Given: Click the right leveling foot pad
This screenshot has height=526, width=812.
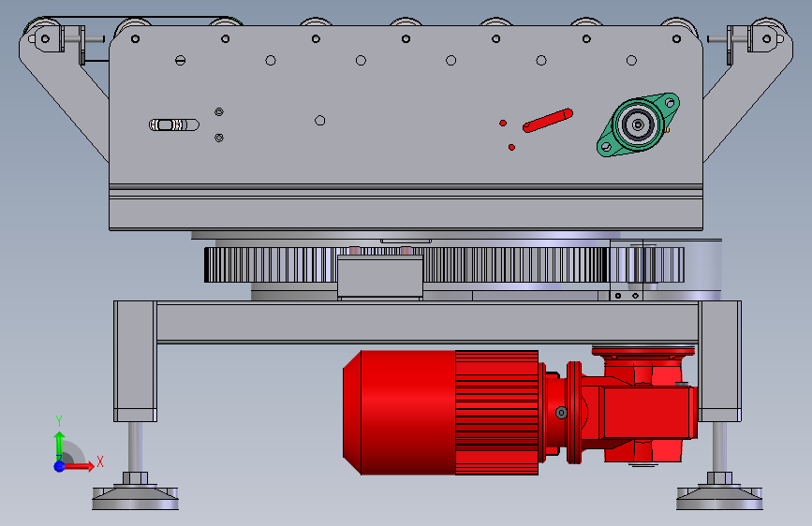Looking at the screenshot, I should click(719, 498).
